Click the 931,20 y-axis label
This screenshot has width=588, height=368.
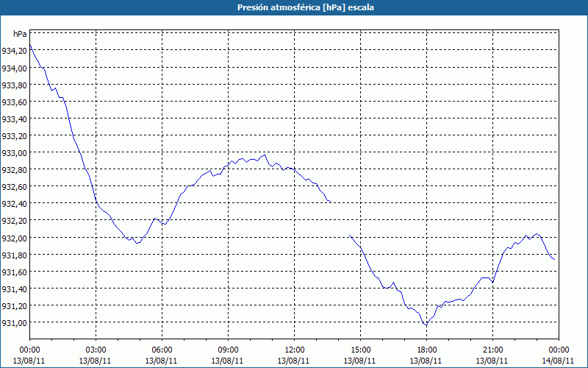(x=15, y=305)
